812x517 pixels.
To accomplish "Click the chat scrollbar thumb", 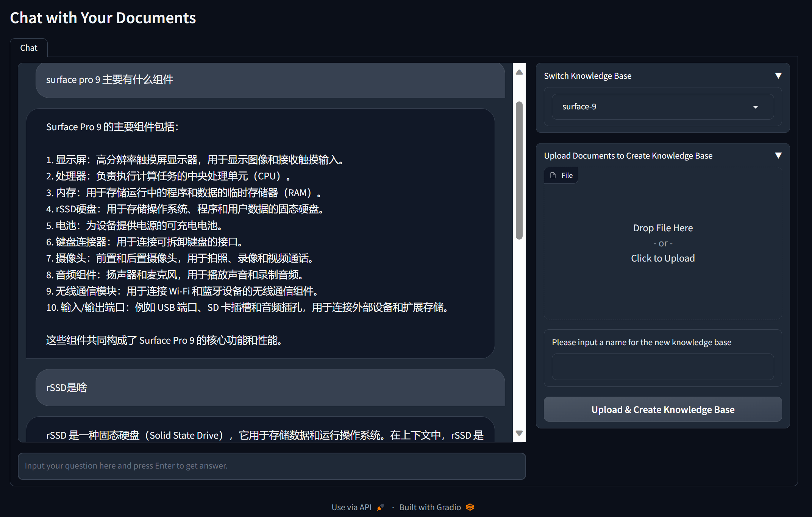I will tap(519, 170).
